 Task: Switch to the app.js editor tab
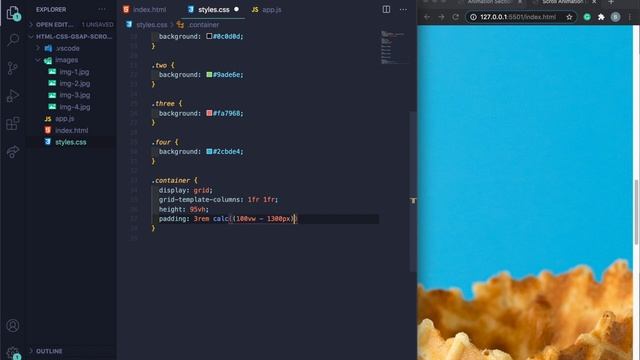[267, 9]
